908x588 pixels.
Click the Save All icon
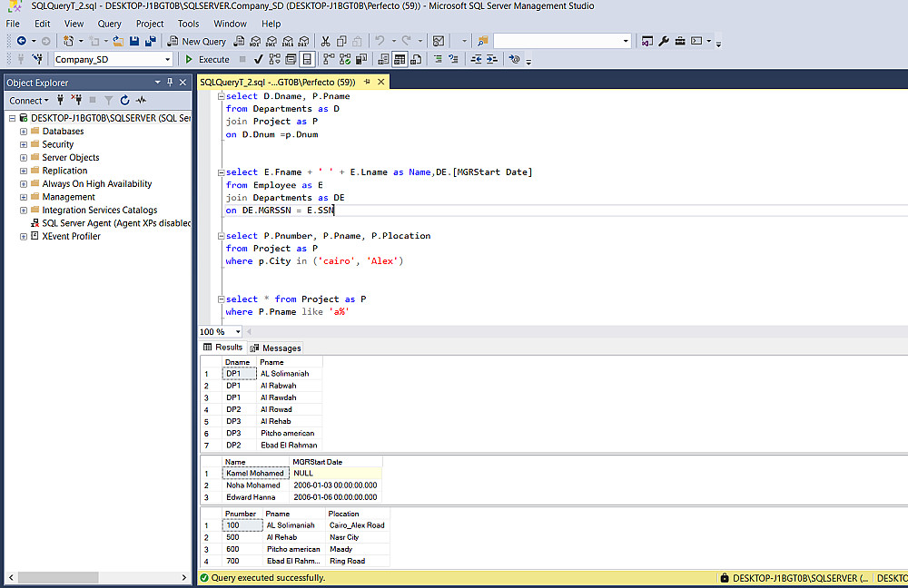pos(150,41)
